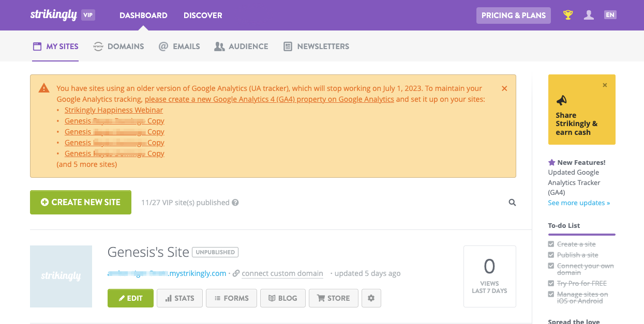Switch to the Newsletters tab
This screenshot has height=324, width=644.
click(x=316, y=47)
